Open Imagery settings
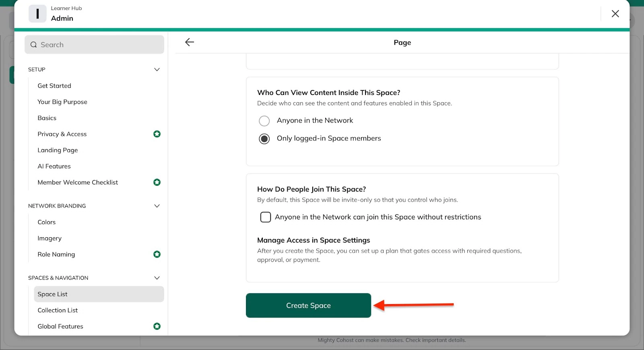The height and width of the screenshot is (350, 644). pos(50,238)
